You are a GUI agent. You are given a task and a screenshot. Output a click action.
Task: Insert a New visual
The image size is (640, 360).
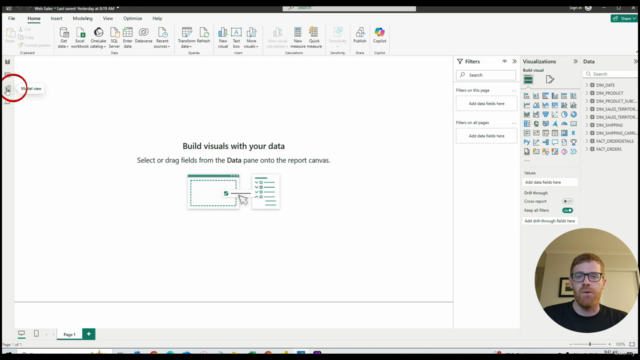pyautogui.click(x=223, y=38)
